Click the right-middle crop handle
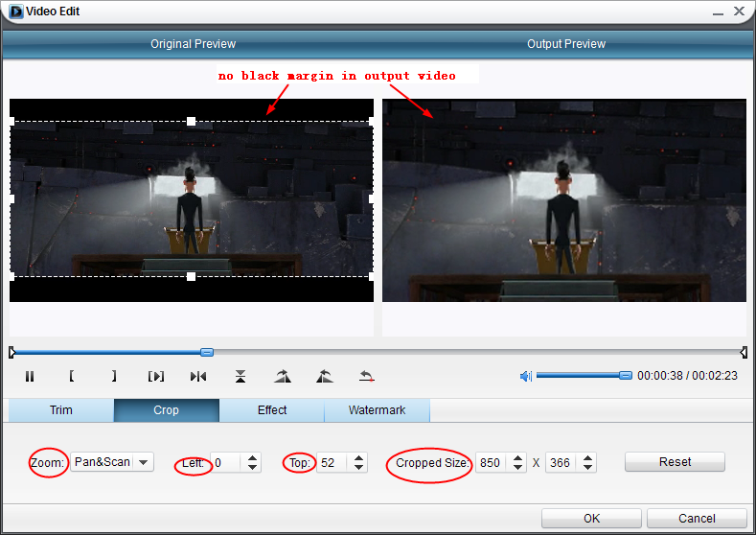This screenshot has width=756, height=535. click(x=371, y=198)
